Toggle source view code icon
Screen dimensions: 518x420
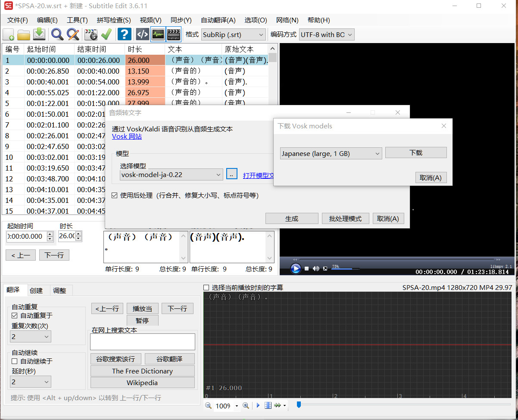pyautogui.click(x=142, y=34)
